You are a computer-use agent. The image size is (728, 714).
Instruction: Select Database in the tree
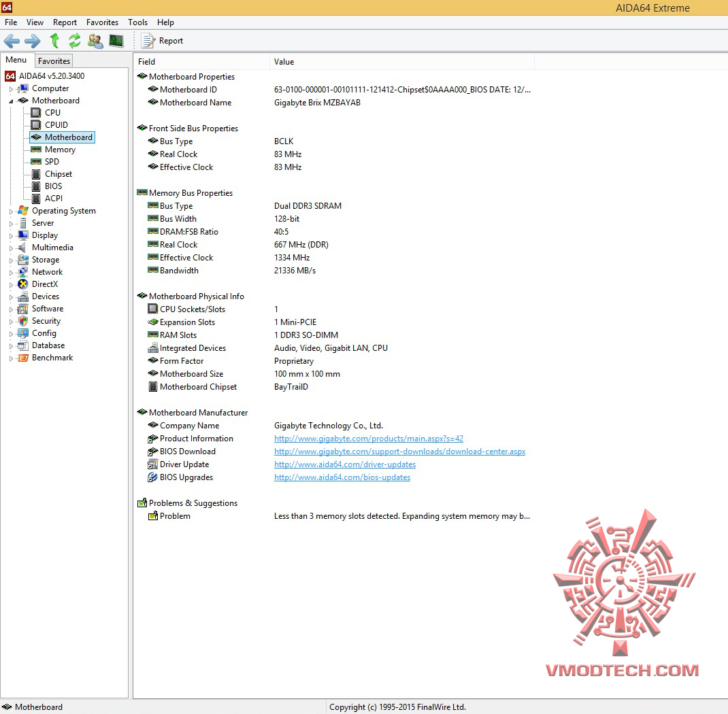pos(48,345)
